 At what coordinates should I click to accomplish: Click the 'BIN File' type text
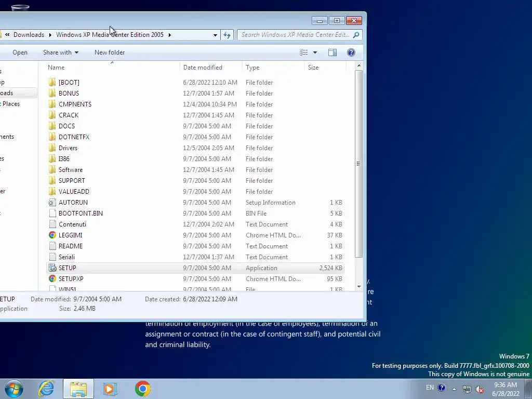coord(256,214)
